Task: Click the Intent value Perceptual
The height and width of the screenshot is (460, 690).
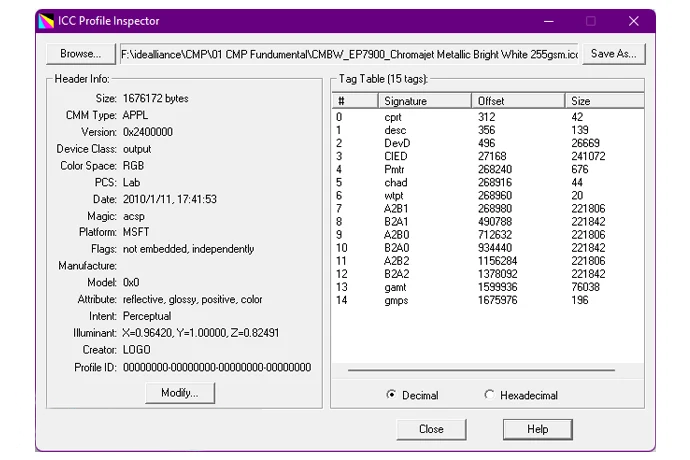Action: pos(147,316)
